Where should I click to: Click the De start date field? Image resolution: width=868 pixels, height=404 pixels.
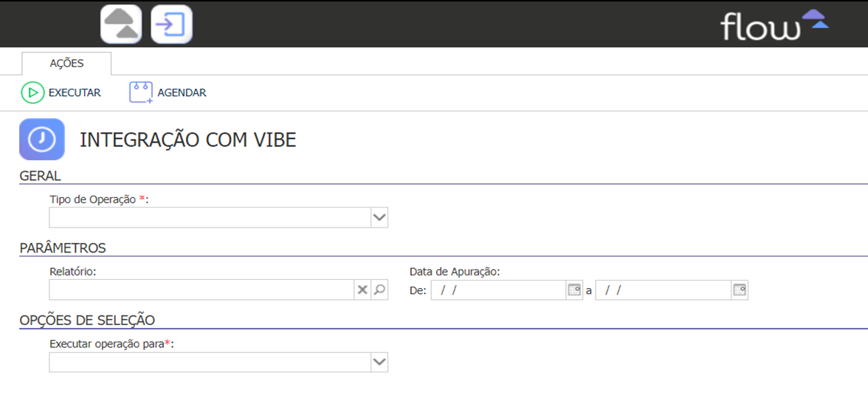(x=498, y=290)
